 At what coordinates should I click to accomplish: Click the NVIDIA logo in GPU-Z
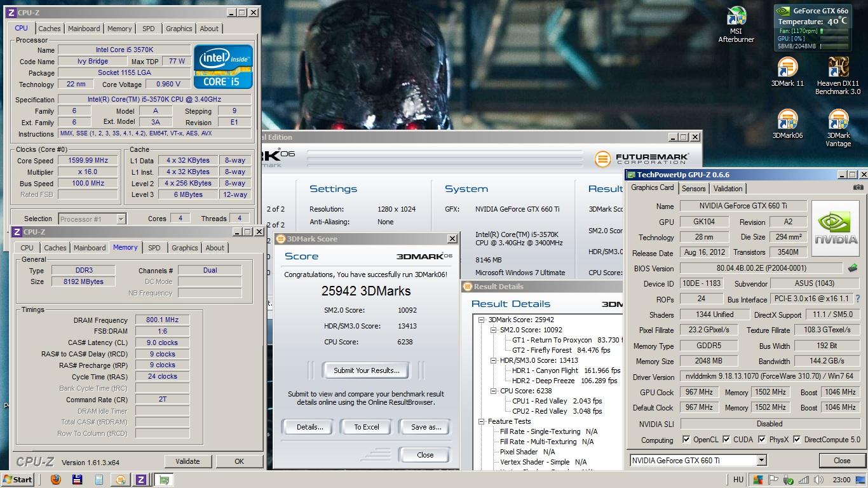click(x=836, y=229)
